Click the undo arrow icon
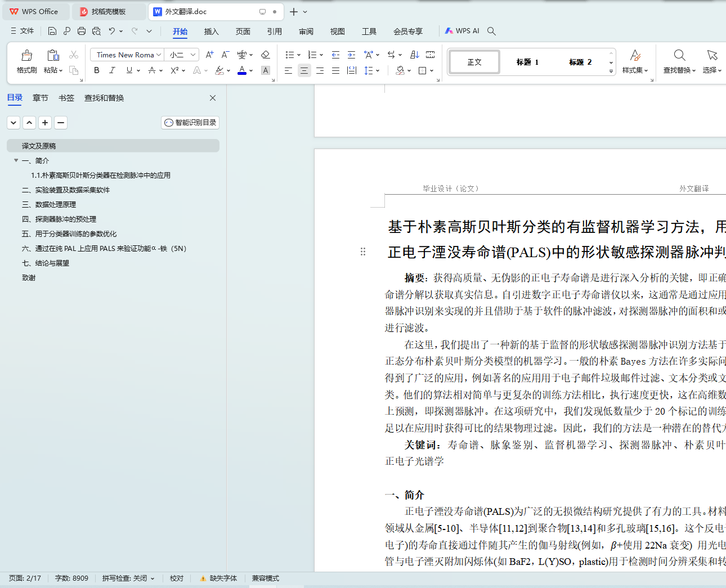 [x=112, y=31]
